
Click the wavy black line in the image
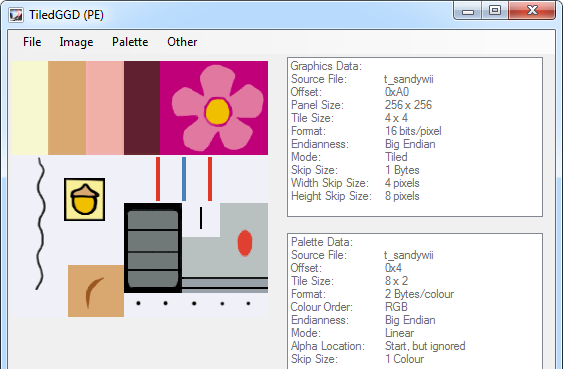click(40, 224)
